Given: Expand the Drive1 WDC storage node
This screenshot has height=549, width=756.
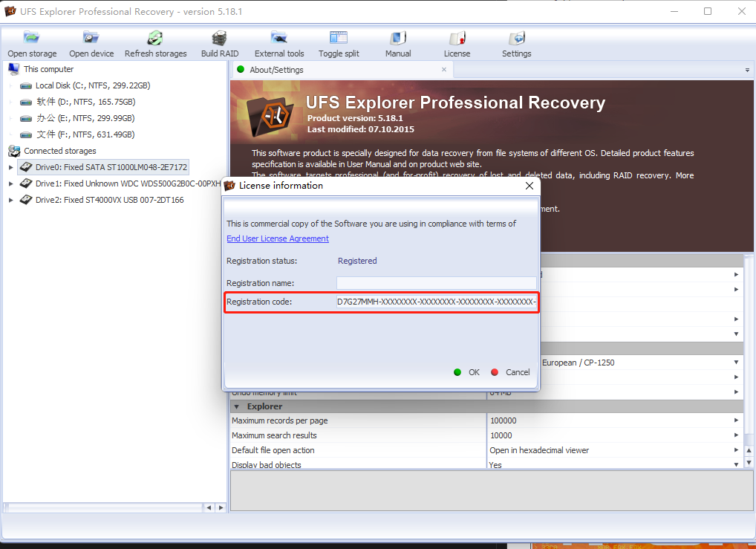Looking at the screenshot, I should pyautogui.click(x=11, y=183).
